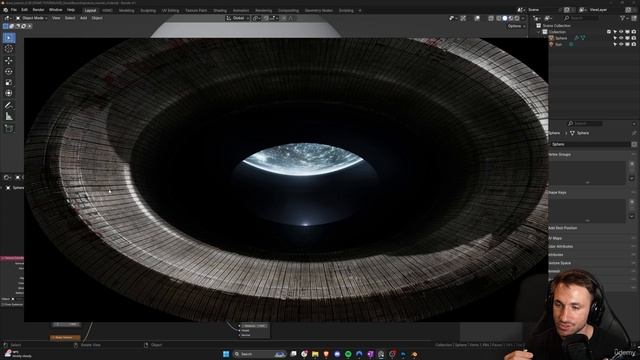This screenshot has width=640, height=360.
Task: Open the outliner filter funnel icon
Action: click(622, 18)
